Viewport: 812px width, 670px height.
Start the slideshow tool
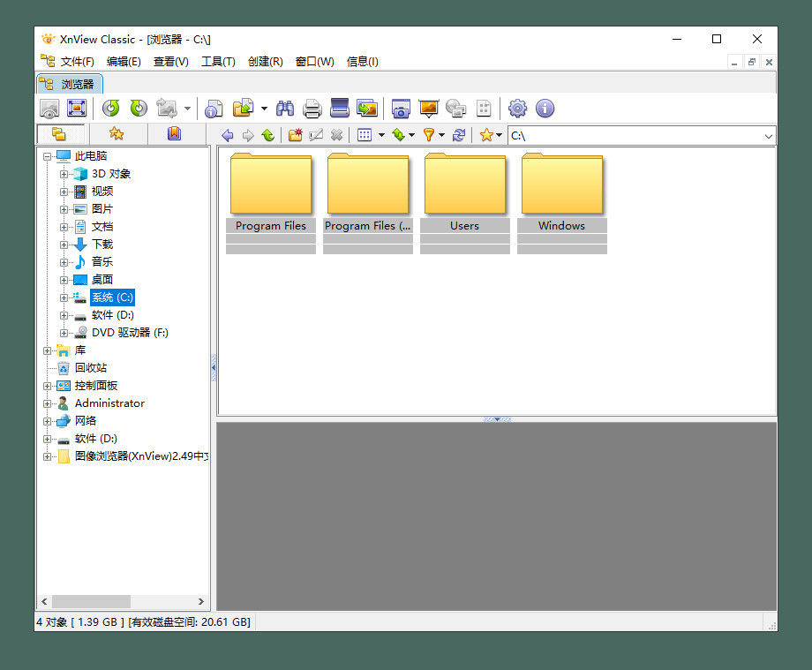(428, 109)
